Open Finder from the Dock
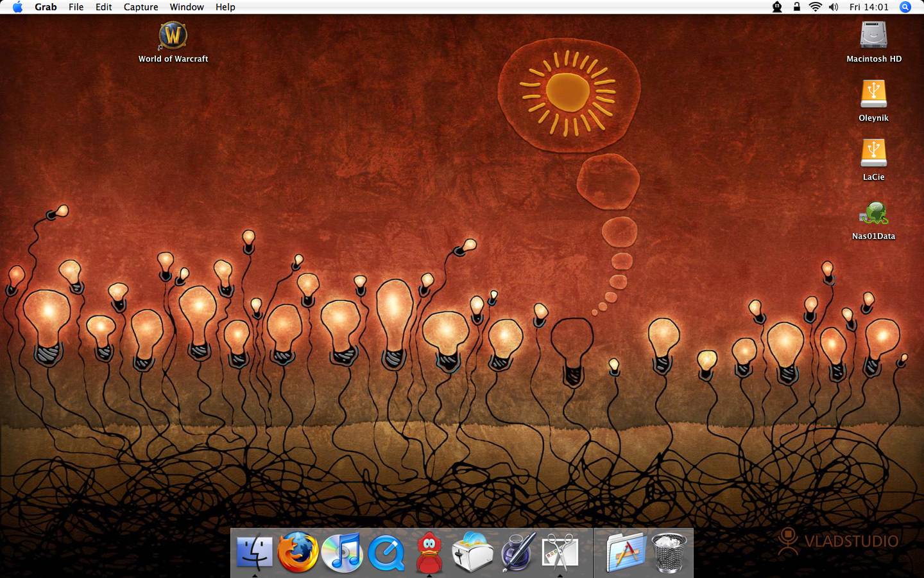Screen dimensions: 924x578 click(x=254, y=552)
